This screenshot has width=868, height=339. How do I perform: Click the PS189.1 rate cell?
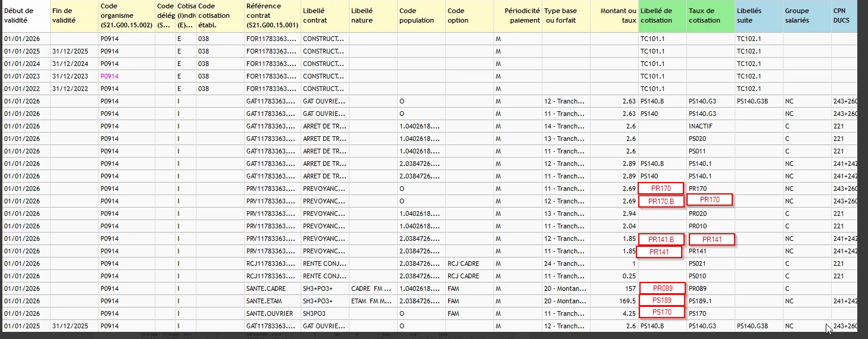coord(710,301)
